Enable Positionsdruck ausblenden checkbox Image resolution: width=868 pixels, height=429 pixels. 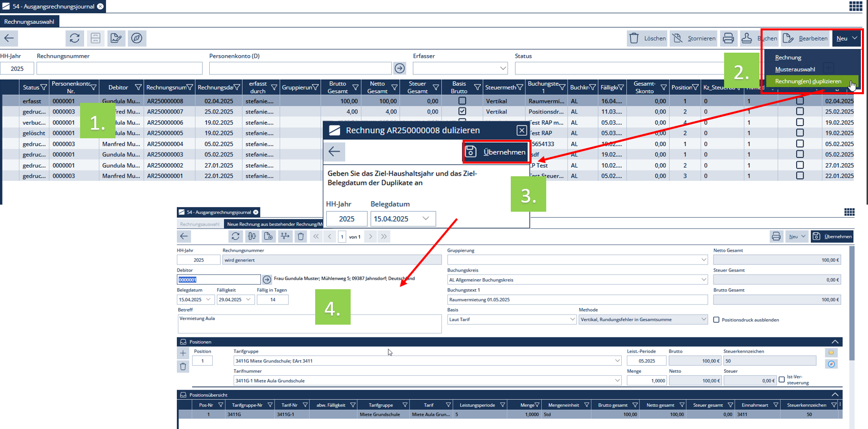point(716,320)
